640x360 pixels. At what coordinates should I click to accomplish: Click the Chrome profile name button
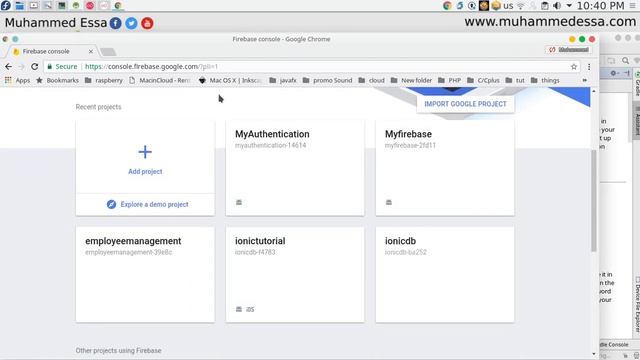pos(570,50)
